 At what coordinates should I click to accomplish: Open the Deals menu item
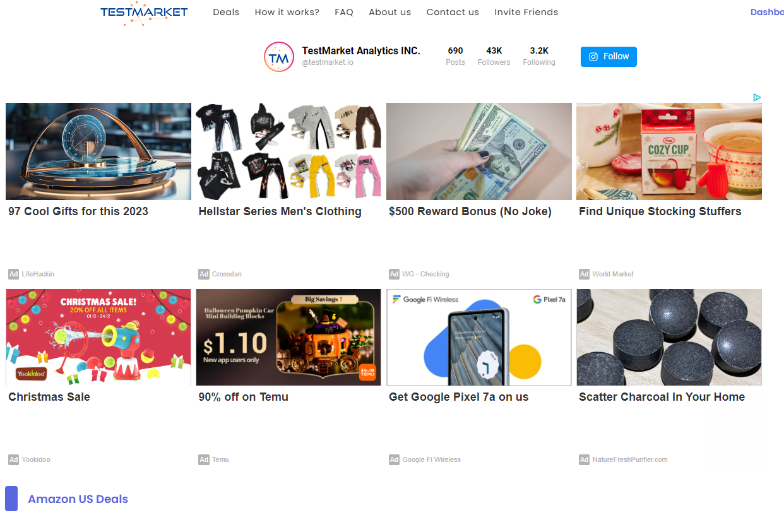pyautogui.click(x=226, y=12)
